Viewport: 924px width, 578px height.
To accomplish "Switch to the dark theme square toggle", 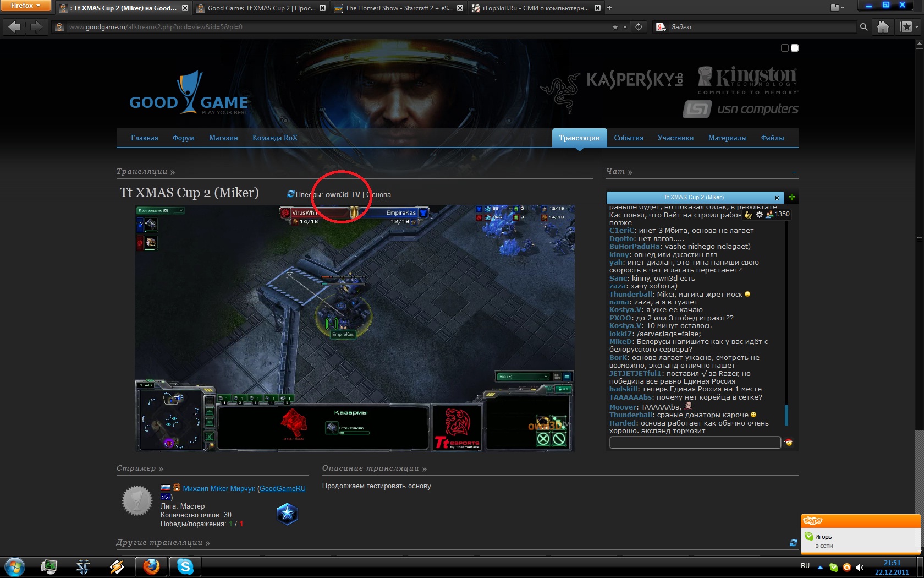I will tap(785, 48).
